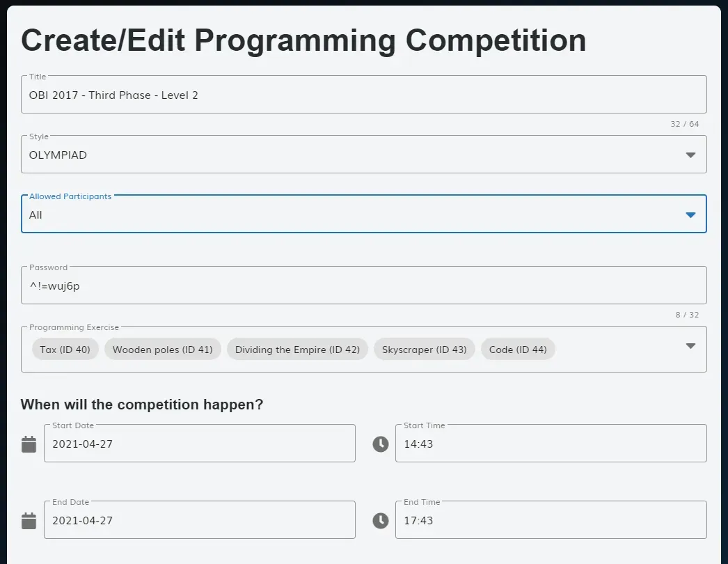Focus the Title input field
The width and height of the screenshot is (728, 564).
tap(363, 95)
